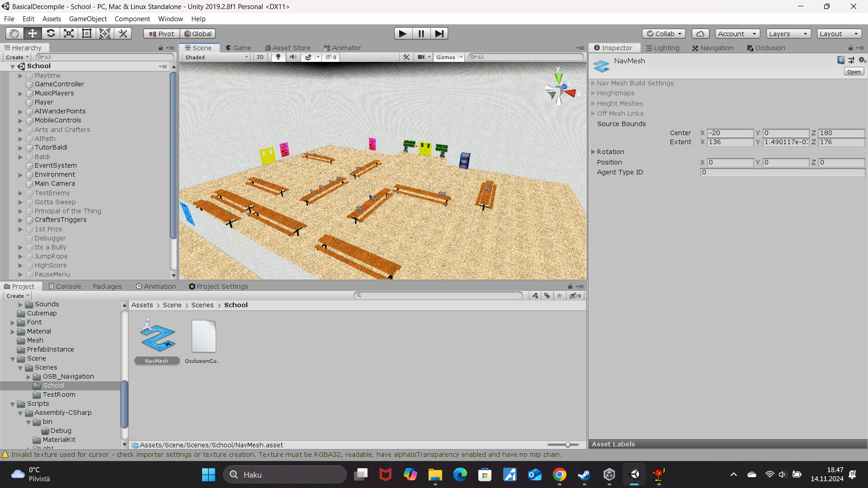Open scene view camera settings icon
This screenshot has height=488, width=868.
pyautogui.click(x=421, y=57)
